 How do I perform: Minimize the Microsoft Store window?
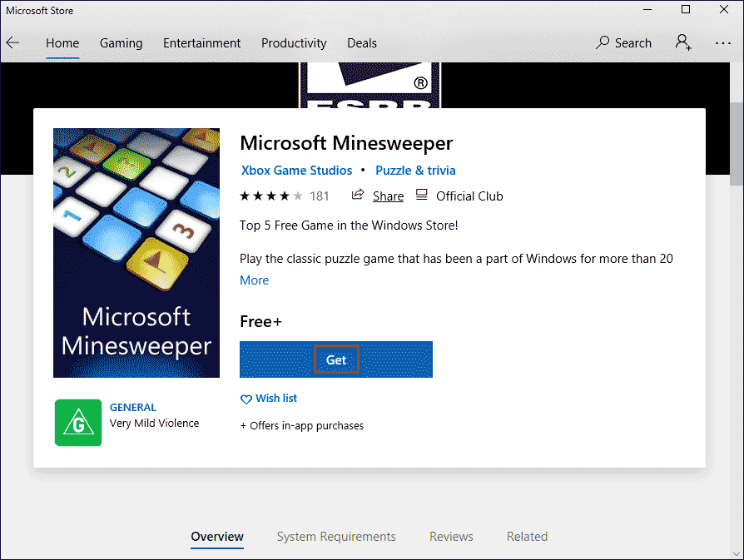coord(647,9)
